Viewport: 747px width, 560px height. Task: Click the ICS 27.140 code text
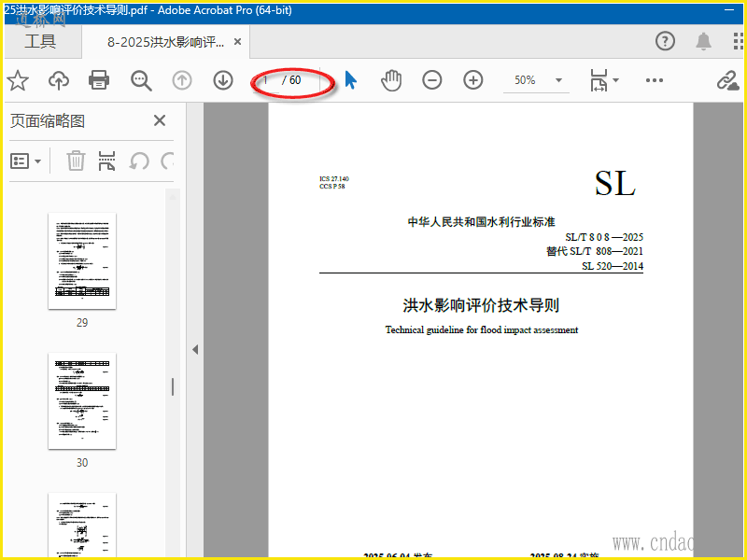coord(334,178)
